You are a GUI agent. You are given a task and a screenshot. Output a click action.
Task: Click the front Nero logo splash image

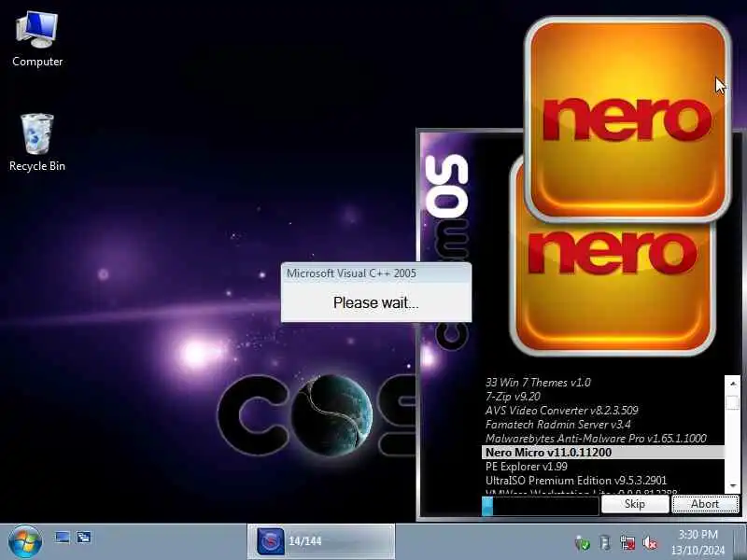coord(627,120)
